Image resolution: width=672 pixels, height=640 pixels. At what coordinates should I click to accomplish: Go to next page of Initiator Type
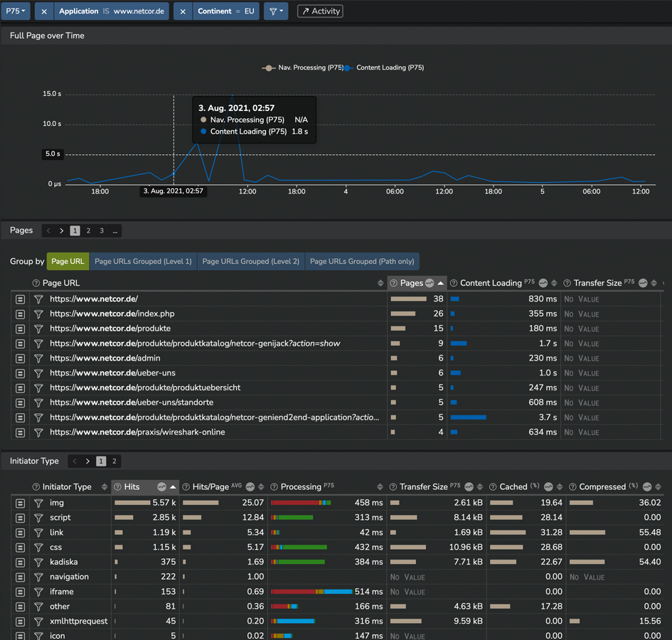[x=87, y=462]
